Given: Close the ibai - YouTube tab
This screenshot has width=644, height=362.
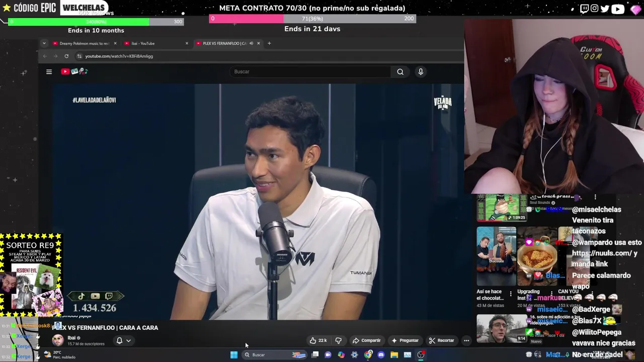Looking at the screenshot, I should 187,43.
